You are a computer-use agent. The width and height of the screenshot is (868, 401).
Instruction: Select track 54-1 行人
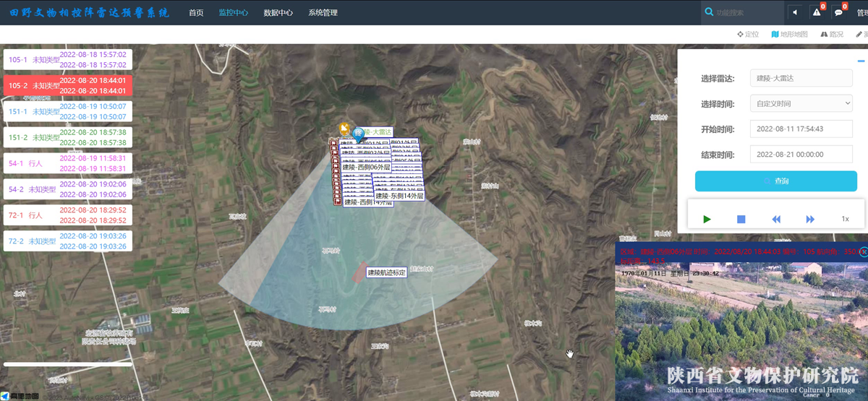click(x=67, y=163)
